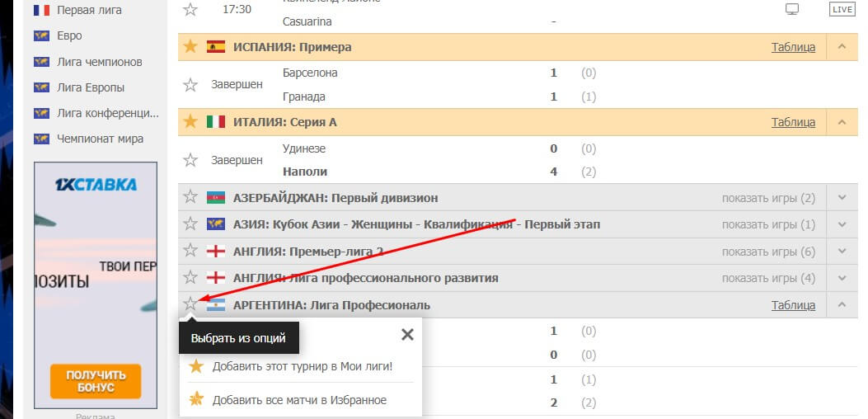Click the Asia map icon by Кубок Азии

tap(216, 224)
